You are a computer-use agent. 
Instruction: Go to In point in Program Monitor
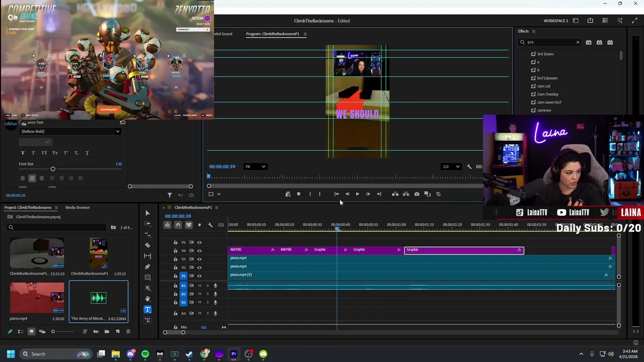tap(337, 194)
